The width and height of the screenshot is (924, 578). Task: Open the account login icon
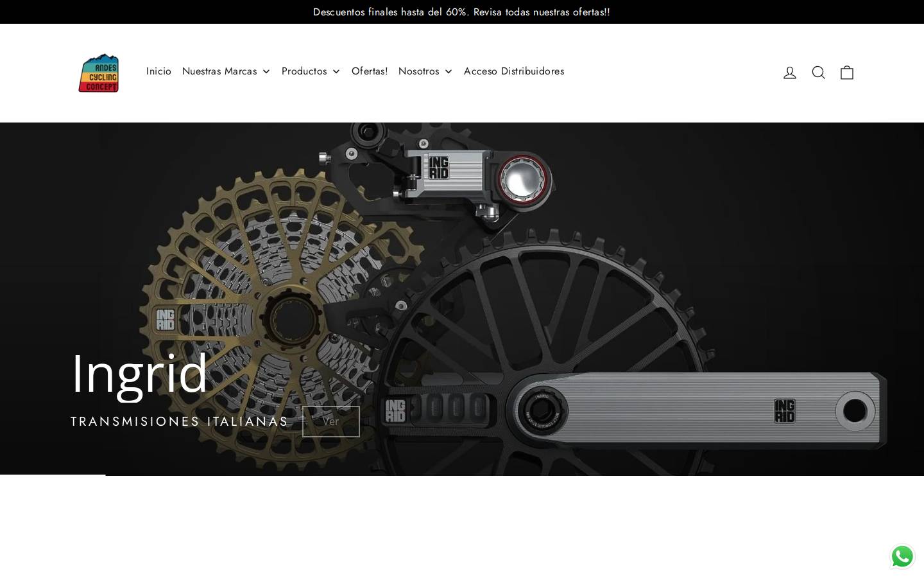coord(790,73)
